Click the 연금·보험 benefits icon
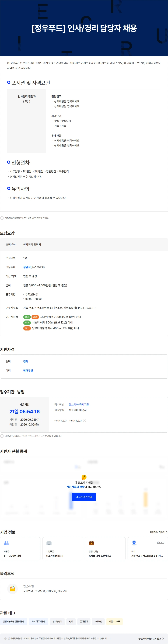Screen dimensions: 168x644 [12, 589]
